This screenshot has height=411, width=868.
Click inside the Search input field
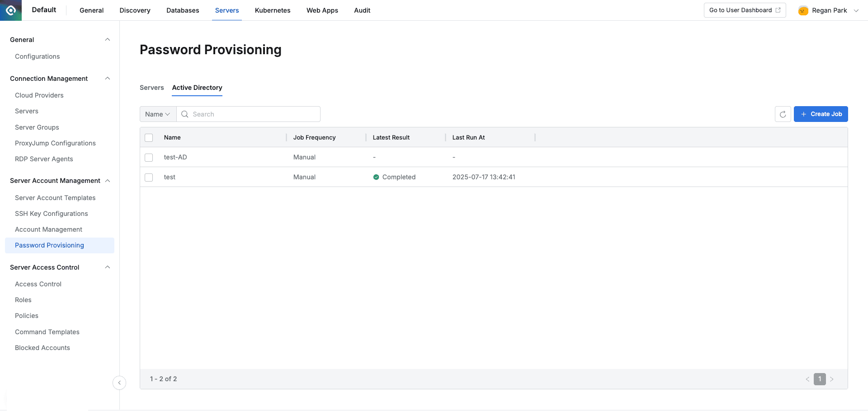tap(249, 114)
